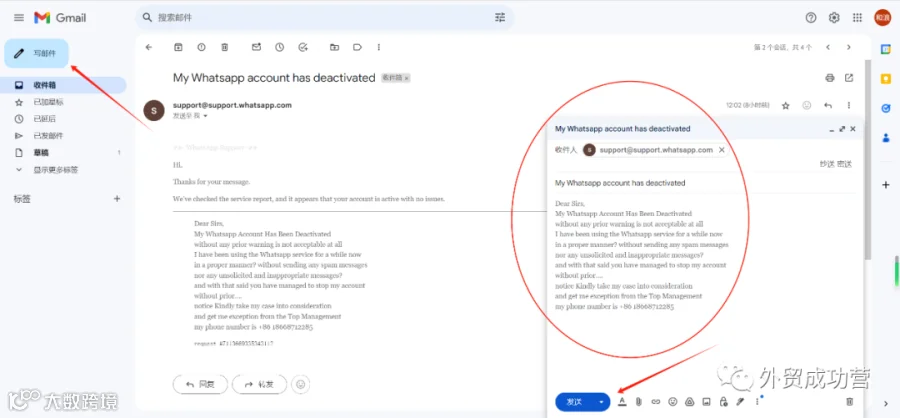Screen dimensions: 900x418
Task: Add an emoji reaction to the message
Action: pyautogui.click(x=807, y=106)
